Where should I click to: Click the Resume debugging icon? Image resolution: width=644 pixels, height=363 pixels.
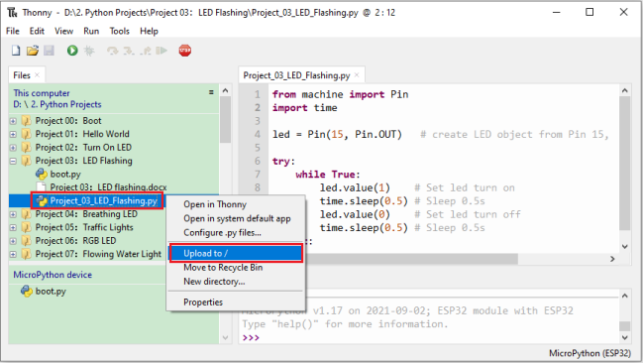[161, 51]
